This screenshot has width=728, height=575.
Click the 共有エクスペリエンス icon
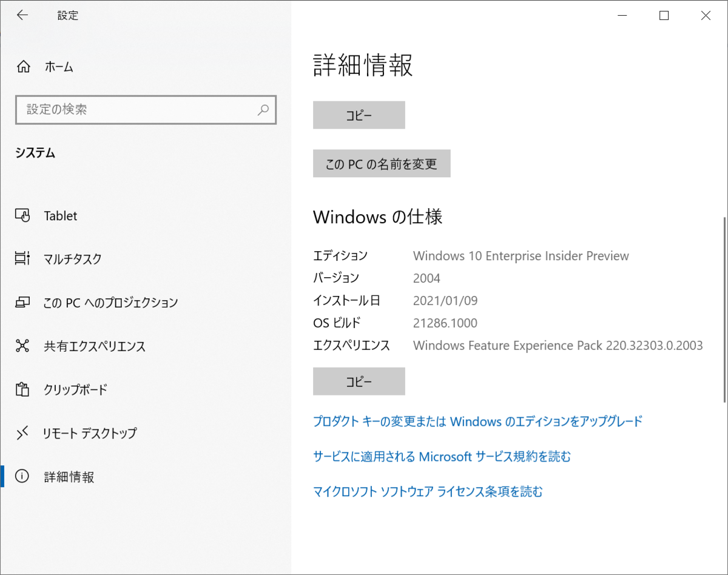click(x=22, y=346)
